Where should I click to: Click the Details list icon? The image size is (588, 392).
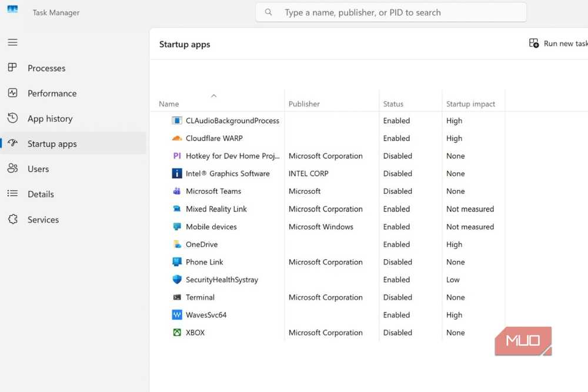click(12, 193)
